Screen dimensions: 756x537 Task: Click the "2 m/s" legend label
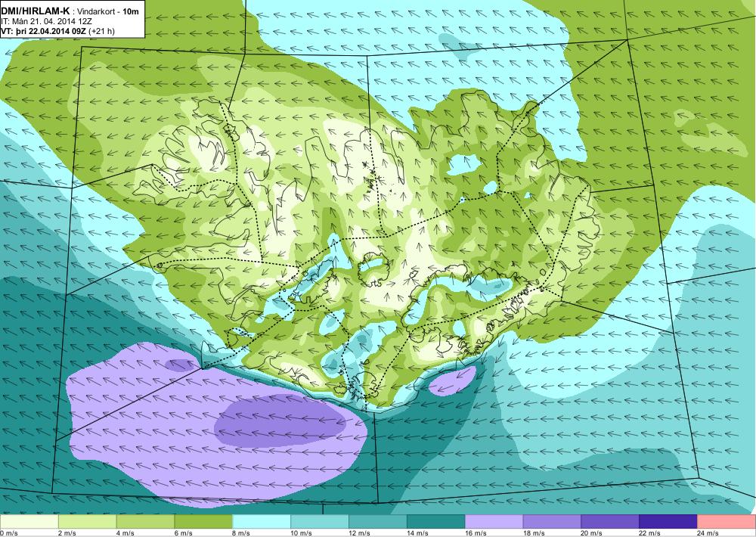[67, 533]
